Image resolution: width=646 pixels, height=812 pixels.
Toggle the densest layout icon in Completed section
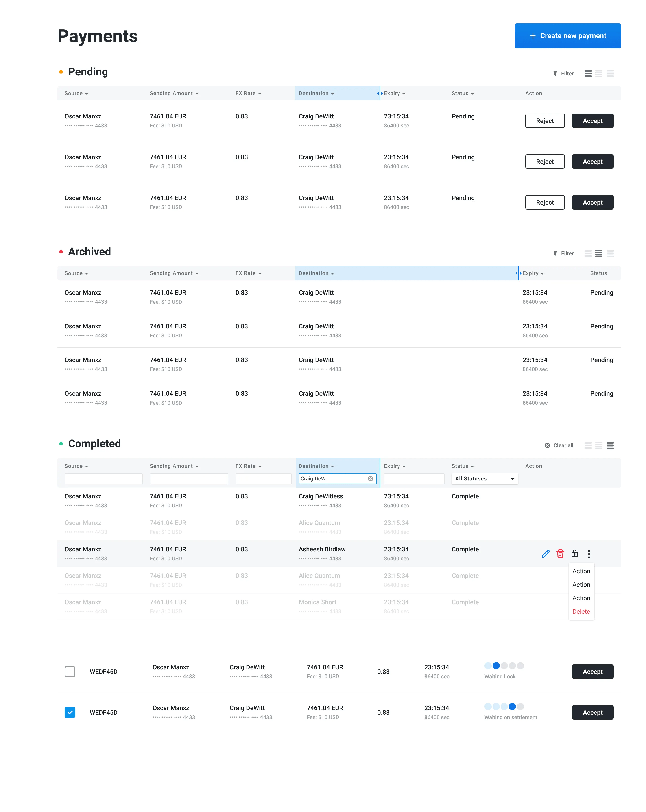(x=610, y=445)
